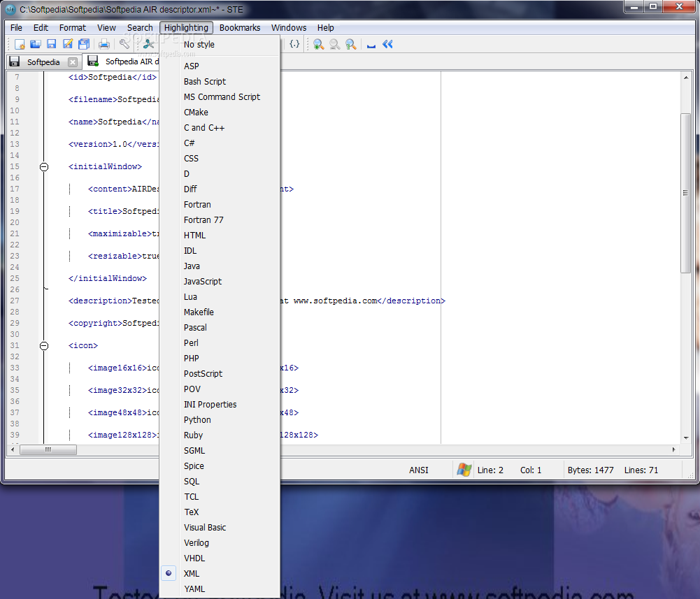Viewport: 700px width, 599px height.
Task: Click the Zoom In magnifier icon
Action: [319, 44]
